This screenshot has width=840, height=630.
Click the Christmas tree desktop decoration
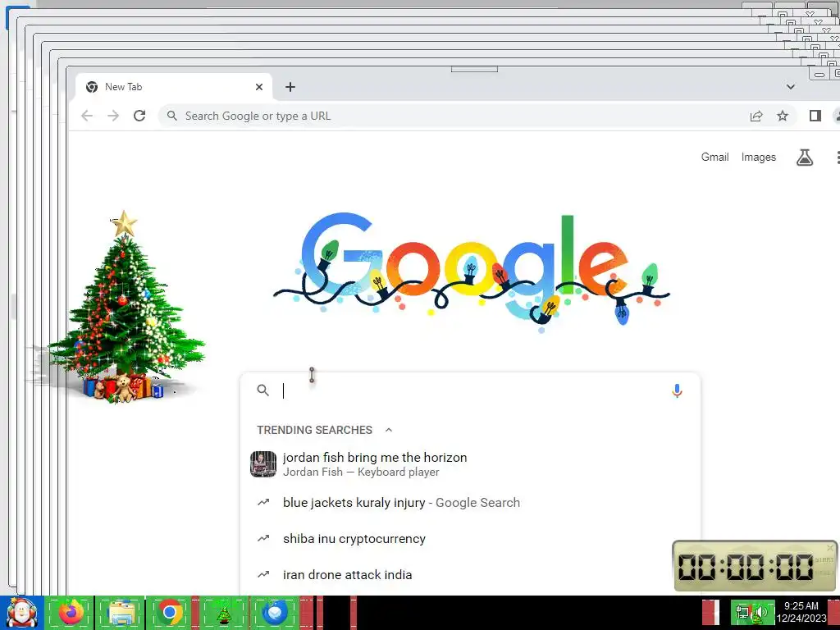click(x=125, y=307)
